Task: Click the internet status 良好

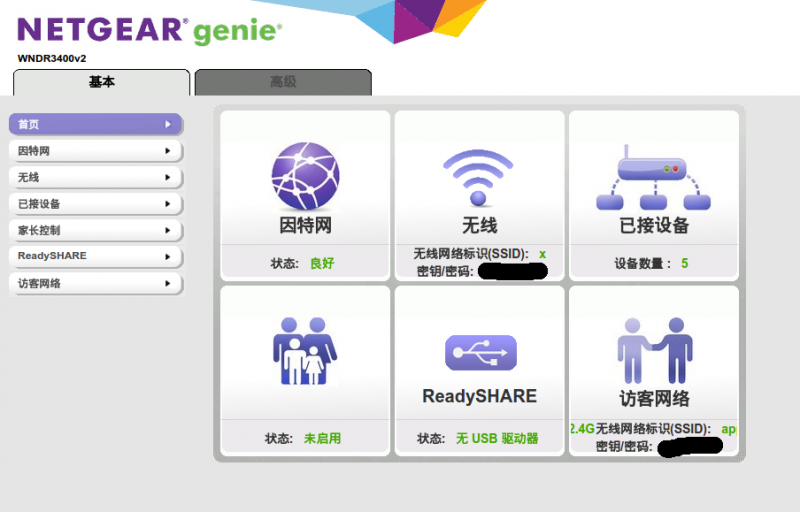Action: (x=322, y=263)
